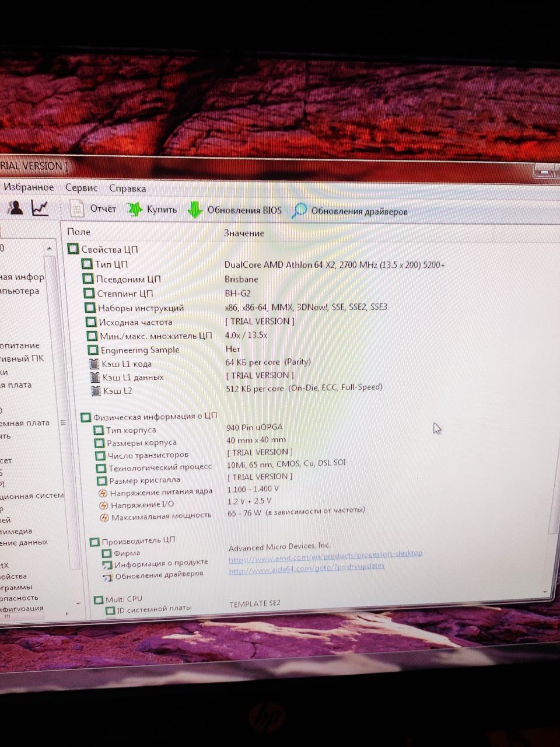Click the Размер кристалла row icon
The width and height of the screenshot is (560, 747).
102,481
